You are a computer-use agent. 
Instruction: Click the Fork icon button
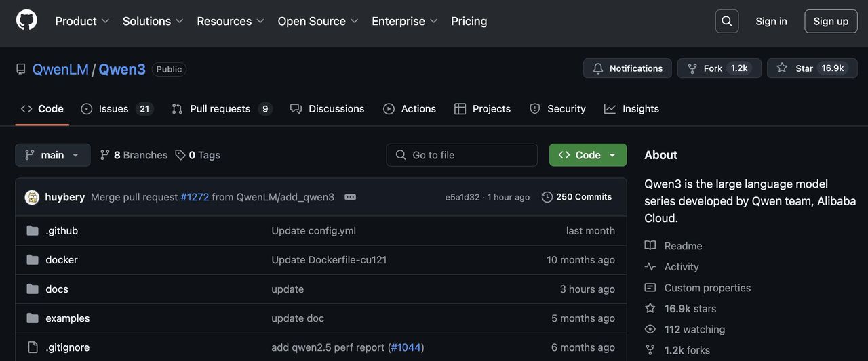coord(692,68)
